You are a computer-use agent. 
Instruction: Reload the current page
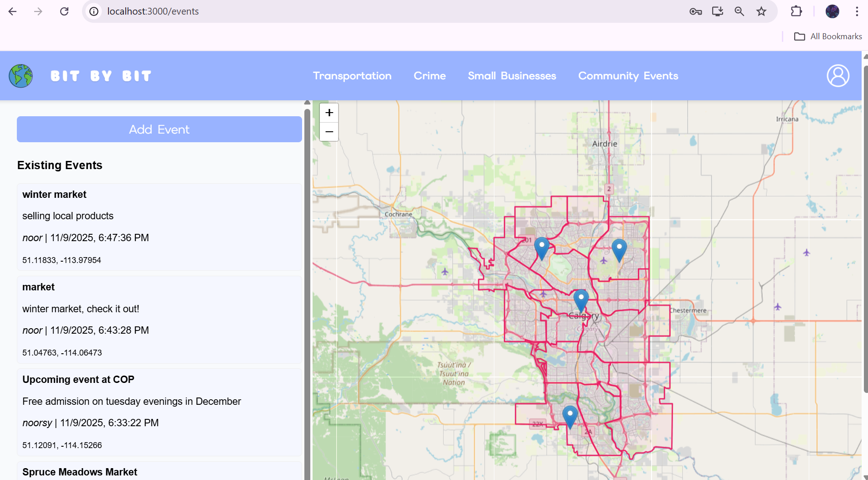tap(64, 11)
